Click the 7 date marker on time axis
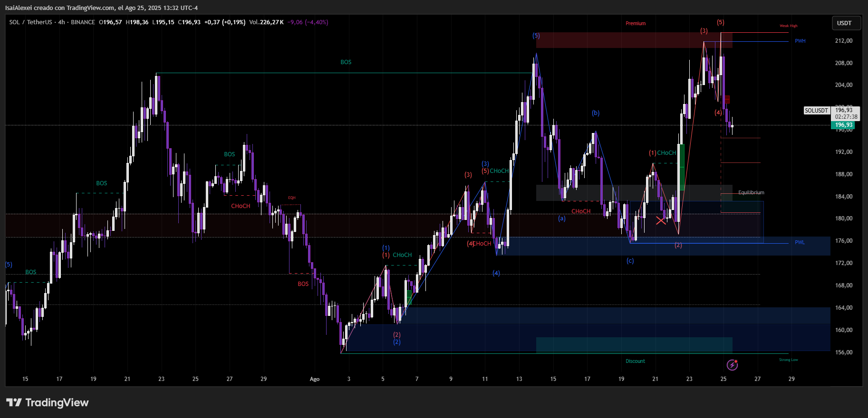 tap(417, 379)
